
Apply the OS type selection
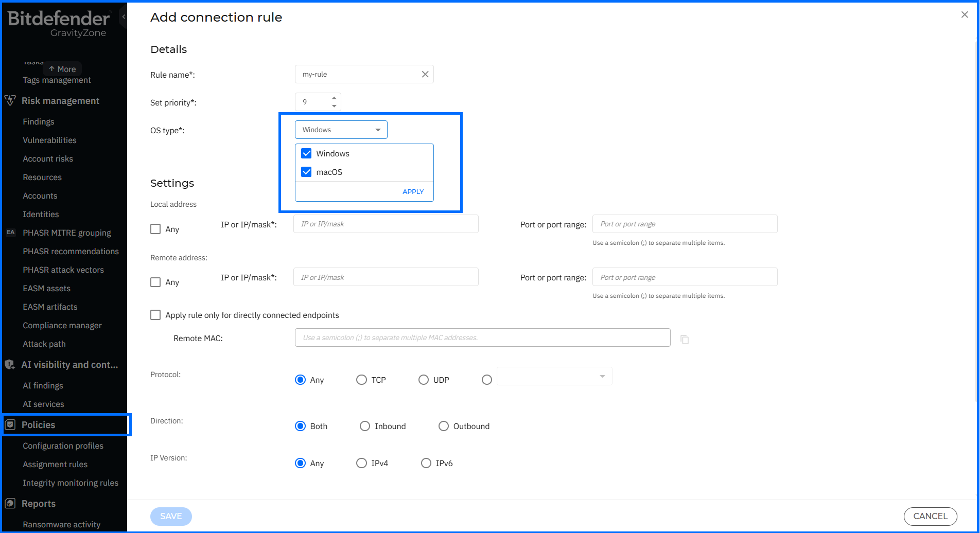(413, 191)
